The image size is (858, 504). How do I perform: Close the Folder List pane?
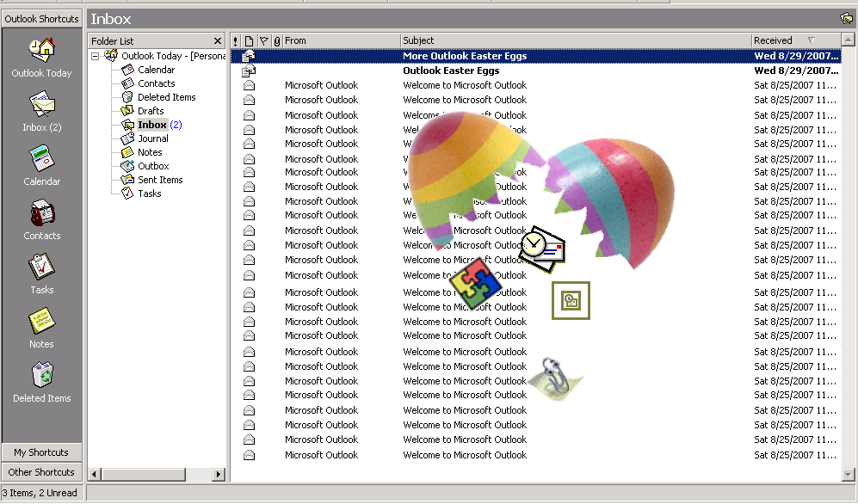[217, 41]
